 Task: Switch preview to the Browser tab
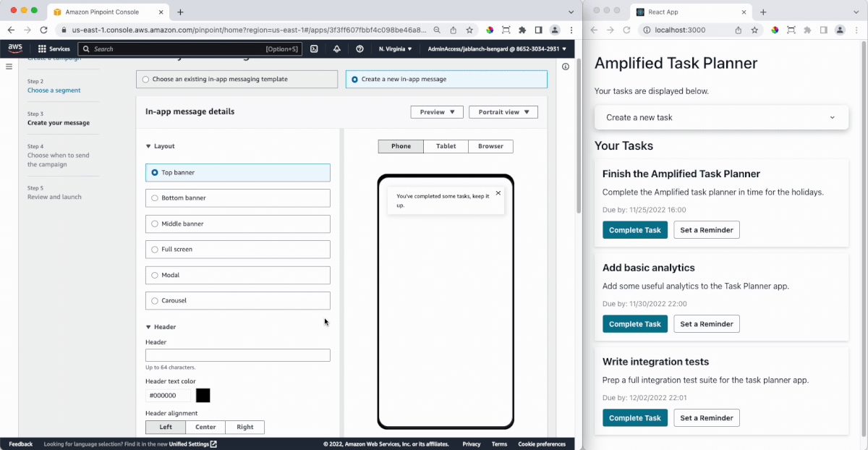pyautogui.click(x=490, y=146)
